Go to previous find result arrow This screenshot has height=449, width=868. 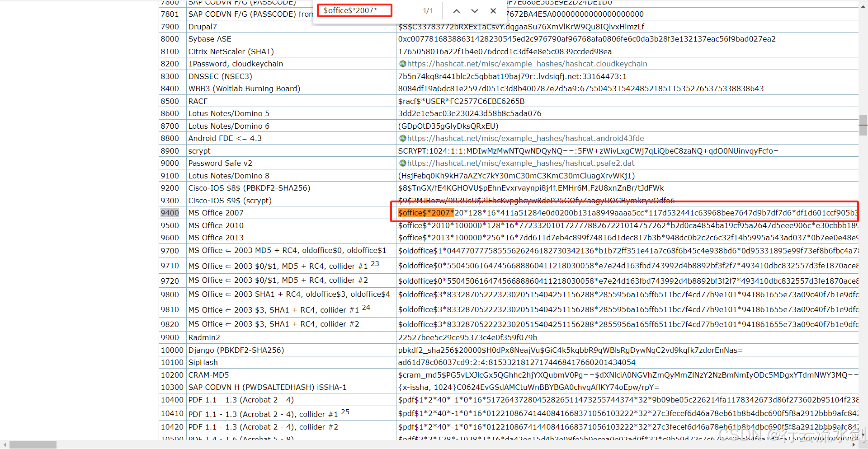457,11
